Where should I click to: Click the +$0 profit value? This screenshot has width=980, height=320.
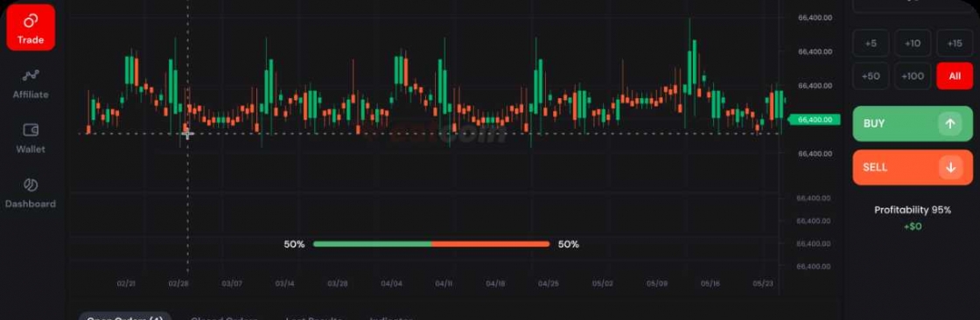pyautogui.click(x=913, y=226)
